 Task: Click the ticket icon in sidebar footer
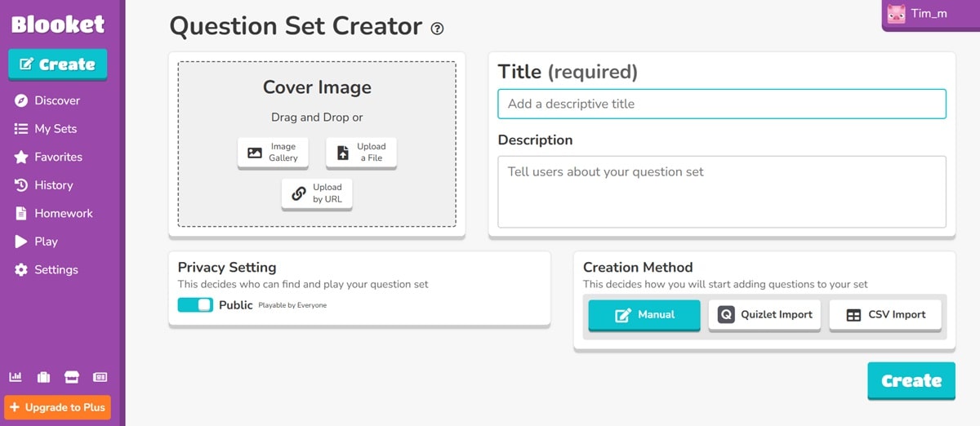coord(100,377)
